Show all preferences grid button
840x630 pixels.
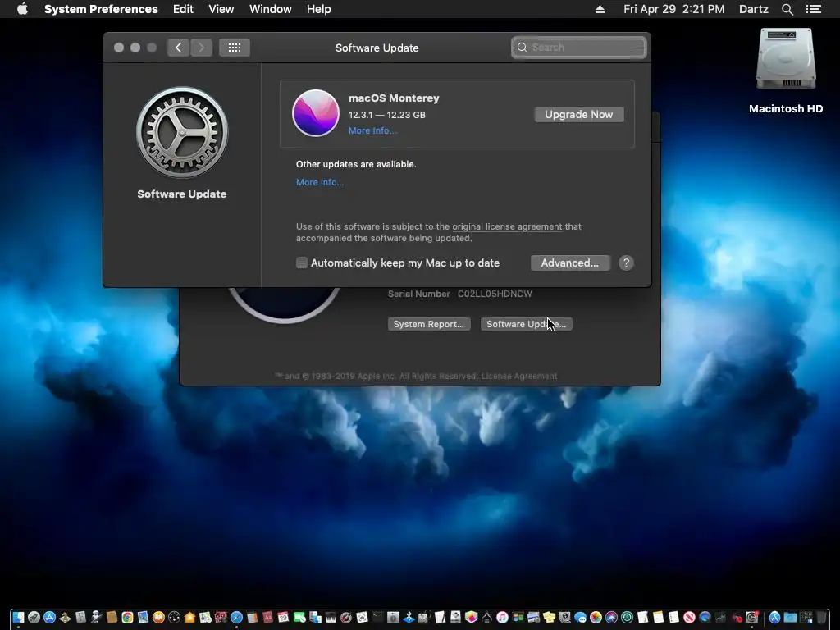click(x=234, y=48)
